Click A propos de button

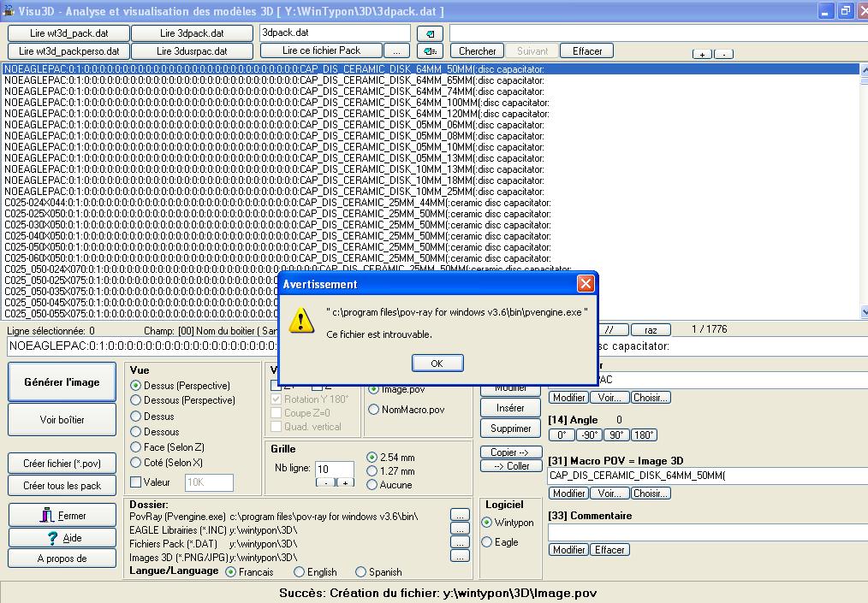[x=62, y=559]
